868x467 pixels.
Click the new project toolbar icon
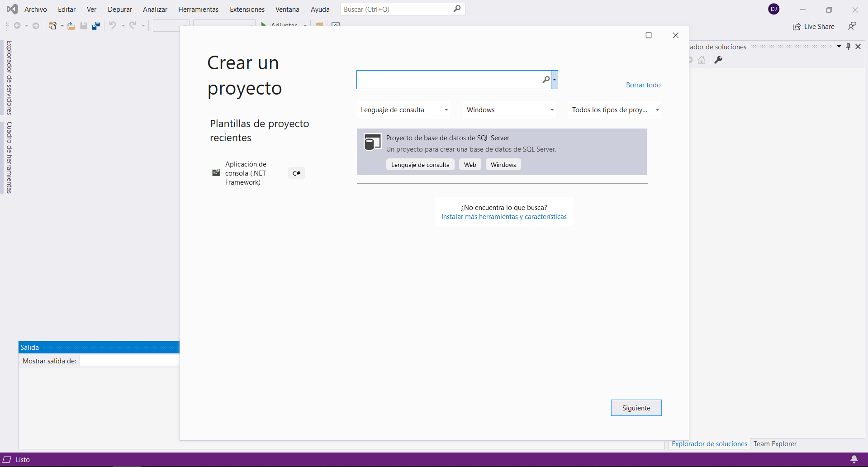(53, 26)
